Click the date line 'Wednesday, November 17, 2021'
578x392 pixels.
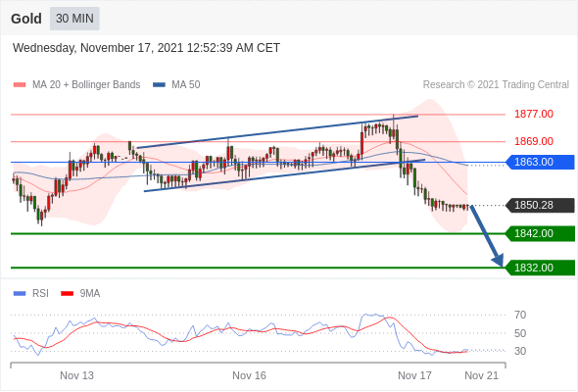146,48
